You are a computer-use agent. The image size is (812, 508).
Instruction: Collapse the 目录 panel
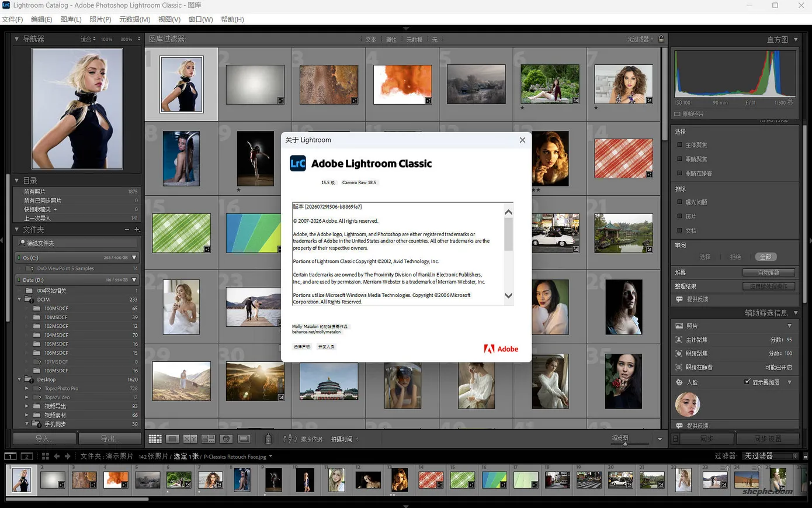pos(16,181)
